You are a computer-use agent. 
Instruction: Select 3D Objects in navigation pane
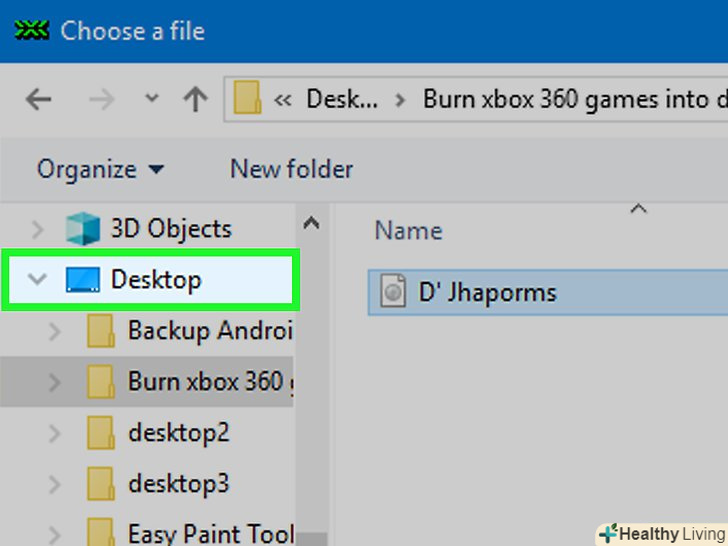171,229
